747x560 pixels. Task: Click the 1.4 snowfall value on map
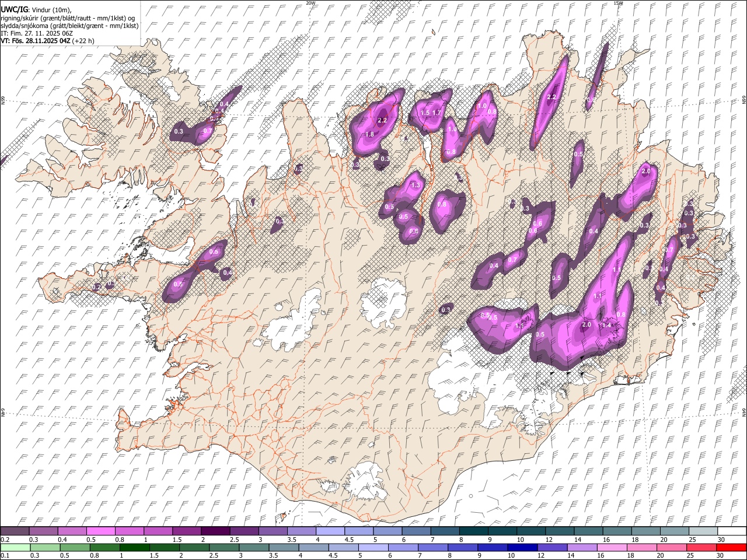click(x=606, y=325)
